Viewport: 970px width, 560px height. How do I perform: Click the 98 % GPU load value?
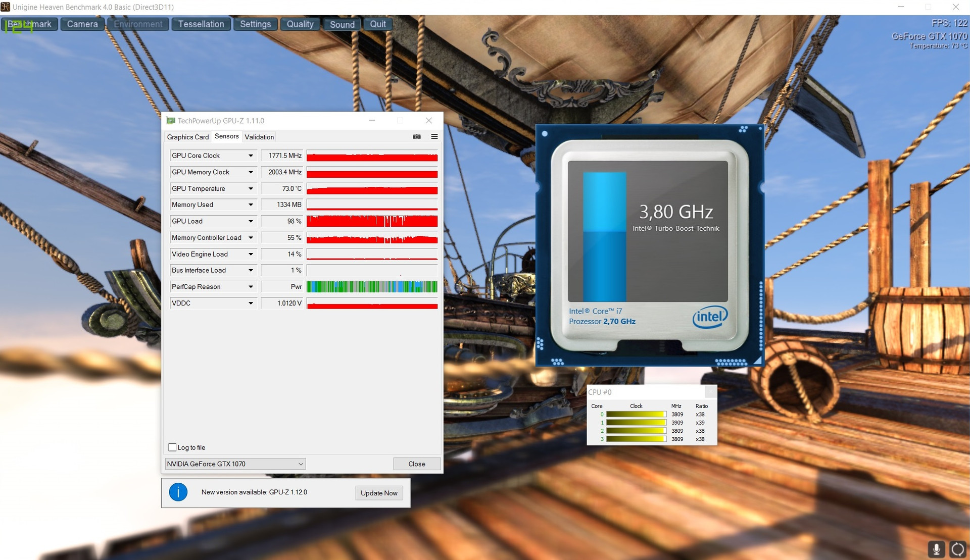click(x=282, y=221)
